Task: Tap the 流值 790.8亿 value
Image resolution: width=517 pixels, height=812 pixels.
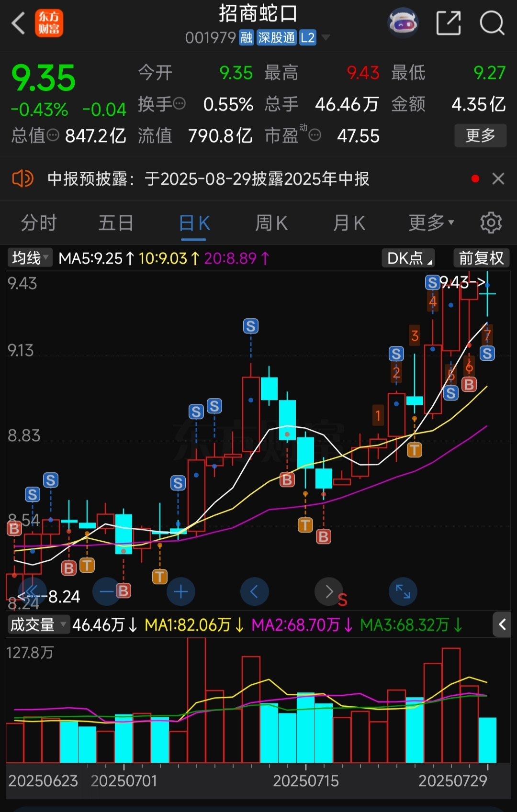Action: 220,136
